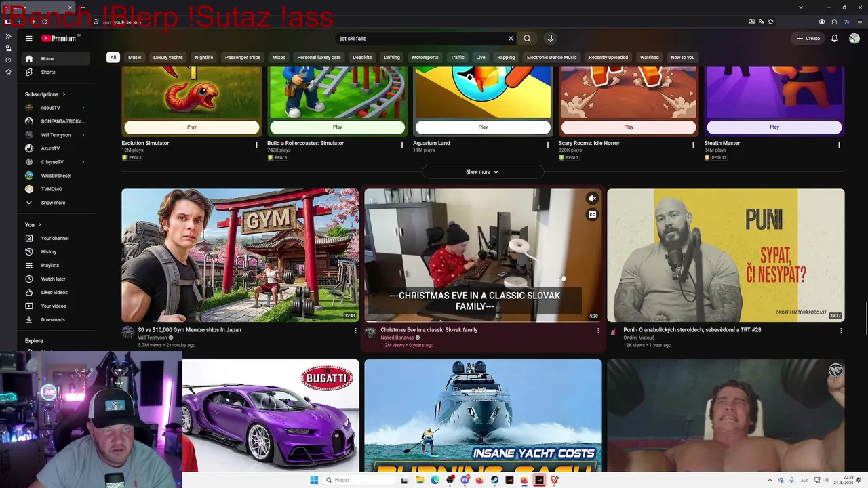Open Steam from the taskbar
Screen dimensions: 868x488
494,480
